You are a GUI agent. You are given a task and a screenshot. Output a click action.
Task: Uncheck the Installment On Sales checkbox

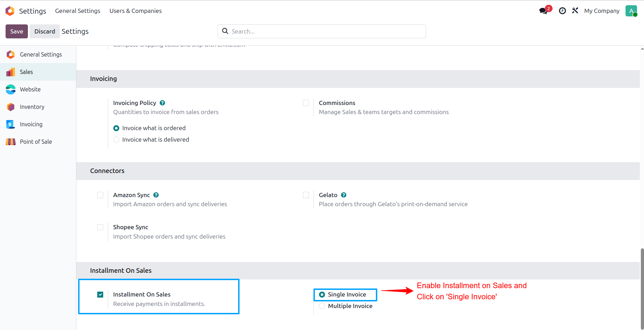[x=100, y=294]
